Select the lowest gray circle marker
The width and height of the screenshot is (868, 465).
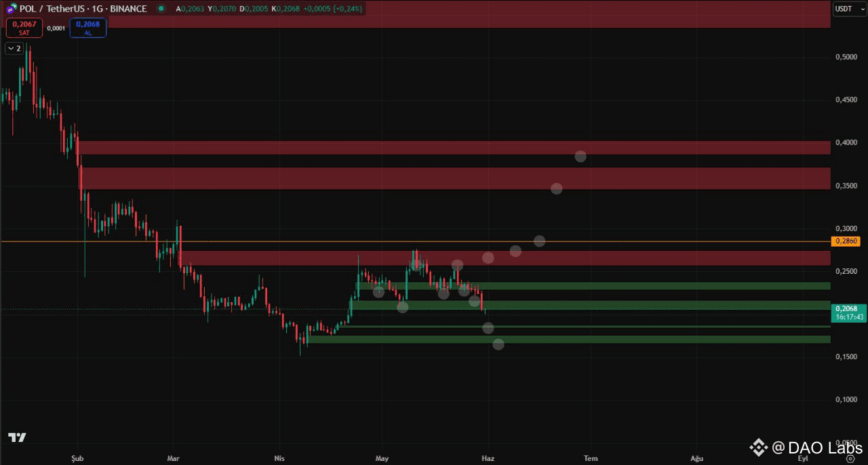(x=498, y=344)
